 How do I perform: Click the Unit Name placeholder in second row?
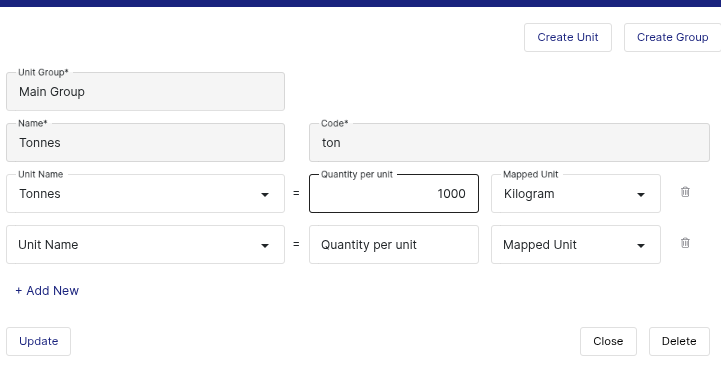(x=48, y=245)
